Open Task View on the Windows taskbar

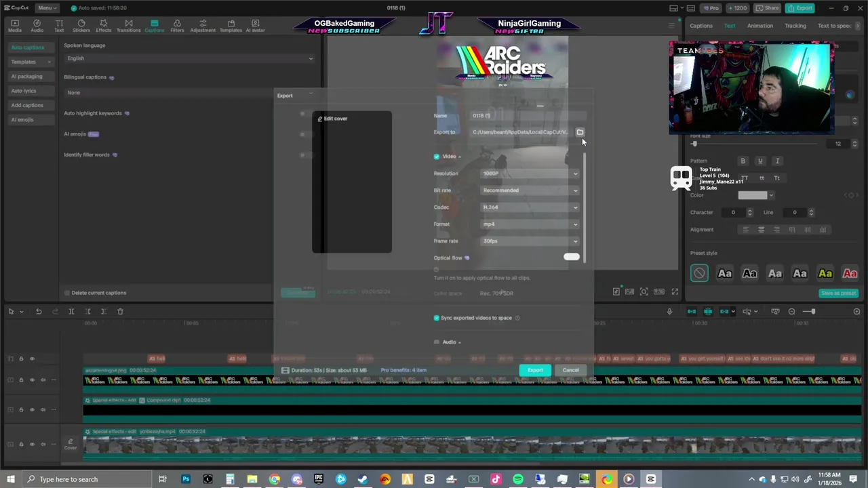(x=163, y=479)
